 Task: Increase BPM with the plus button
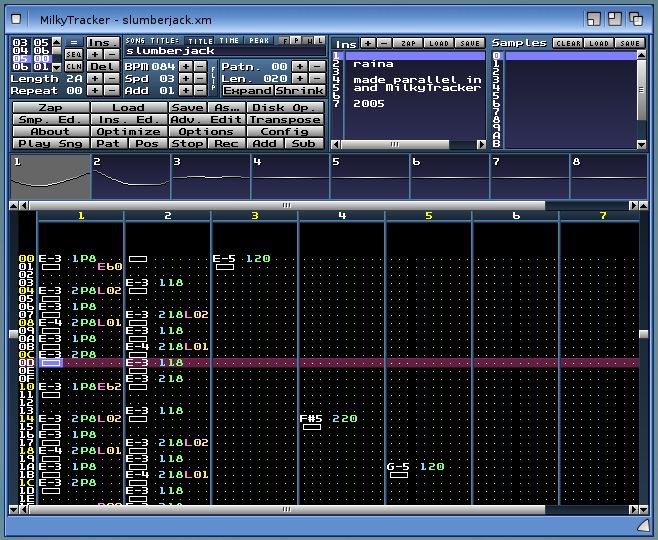tap(186, 66)
